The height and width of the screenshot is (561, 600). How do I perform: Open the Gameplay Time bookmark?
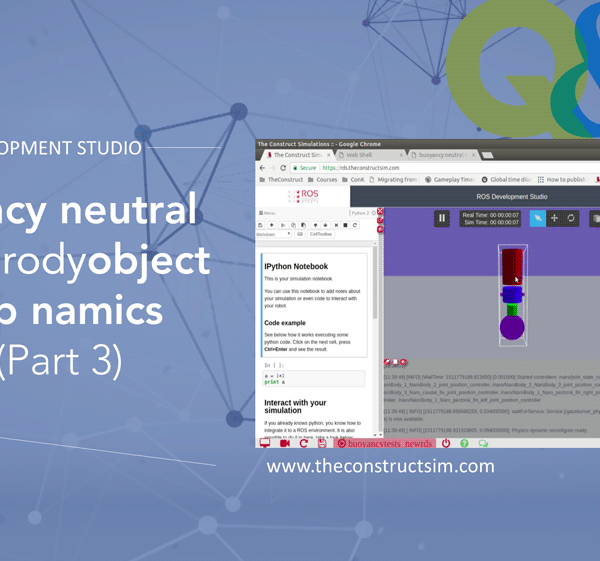pos(450,179)
